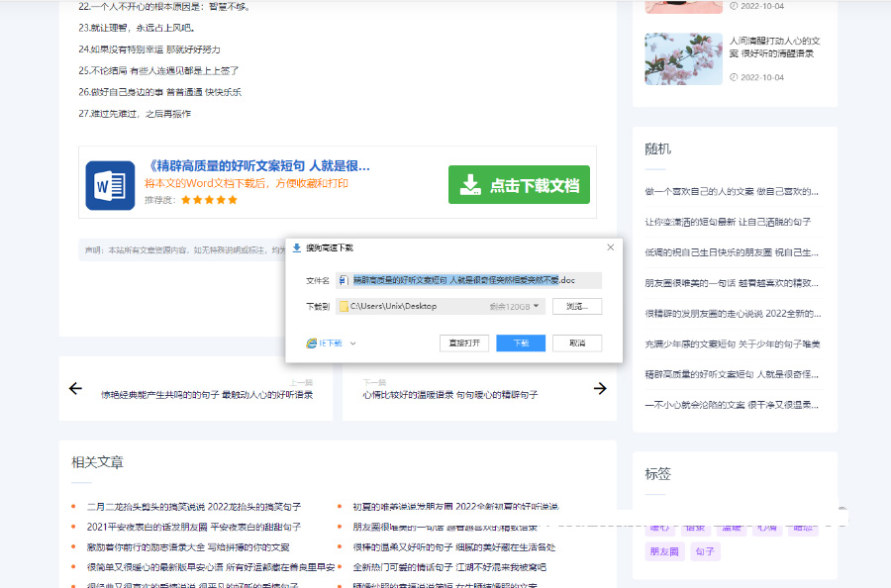Click 直接打开 to open file directly
This screenshot has height=588, width=891.
[x=464, y=343]
